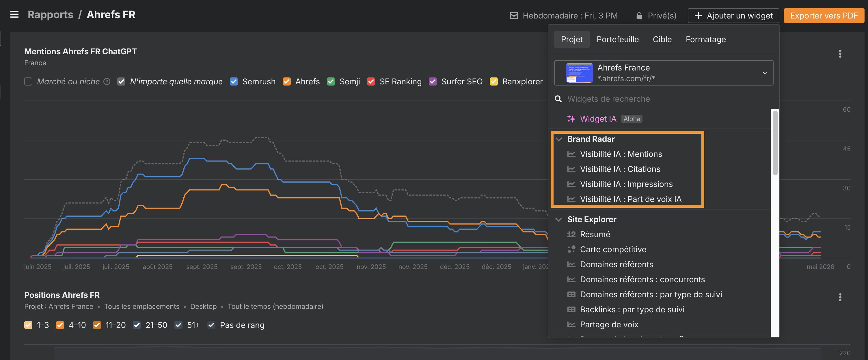Click the Widgets de recherche search field

pyautogui.click(x=664, y=99)
